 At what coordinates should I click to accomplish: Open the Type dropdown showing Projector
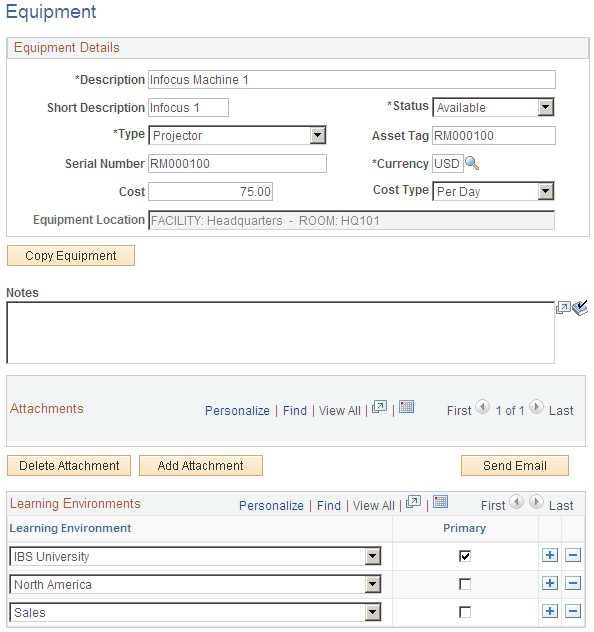[237, 135]
